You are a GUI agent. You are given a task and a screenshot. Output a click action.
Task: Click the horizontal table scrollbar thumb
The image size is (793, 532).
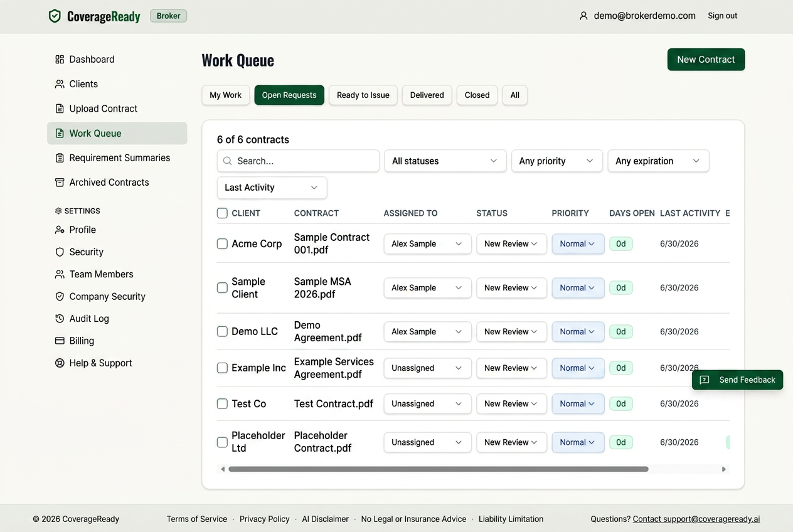tap(439, 469)
